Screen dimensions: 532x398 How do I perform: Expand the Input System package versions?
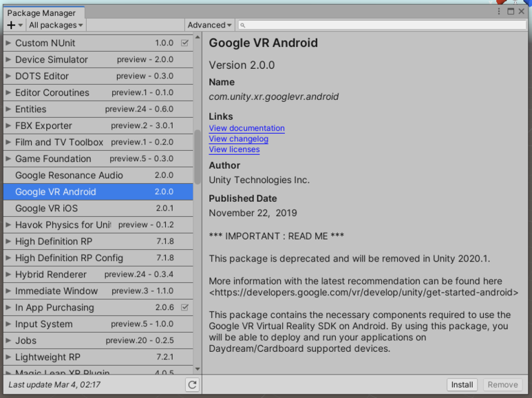[8, 324]
